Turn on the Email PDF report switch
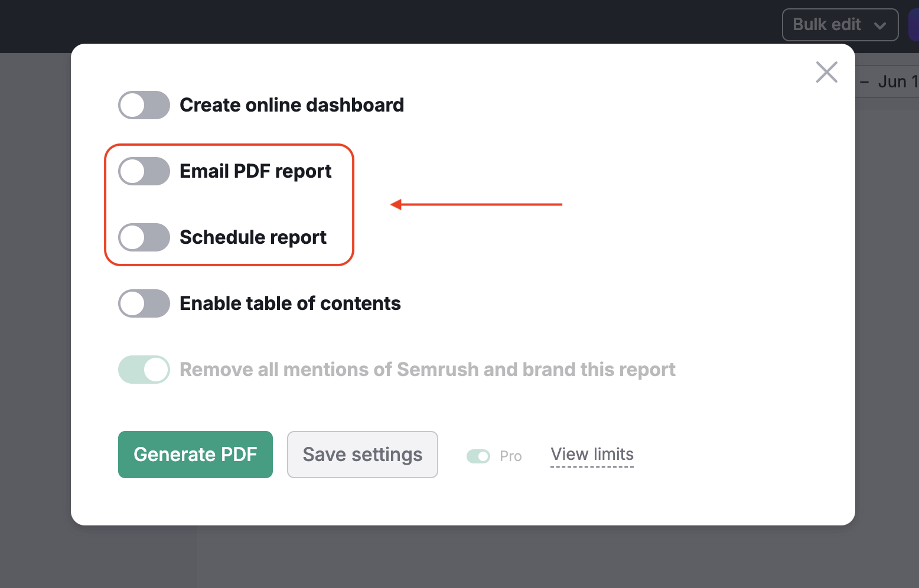This screenshot has width=919, height=588. point(144,171)
